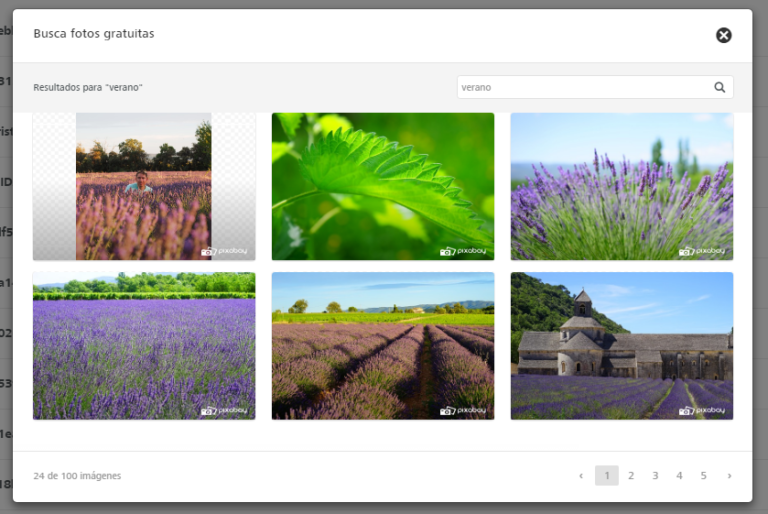This screenshot has width=768, height=514.
Task: Close the free photo search dialog
Action: point(724,35)
